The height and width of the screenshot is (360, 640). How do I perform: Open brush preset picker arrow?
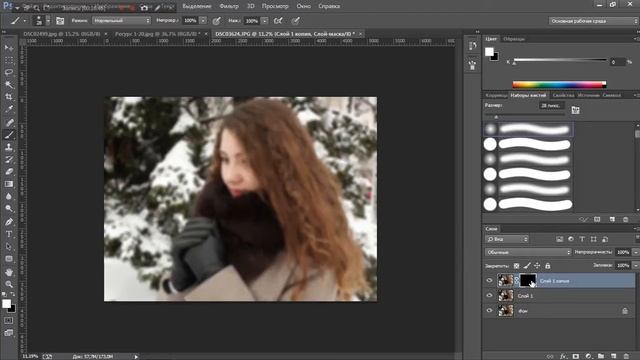(x=48, y=20)
